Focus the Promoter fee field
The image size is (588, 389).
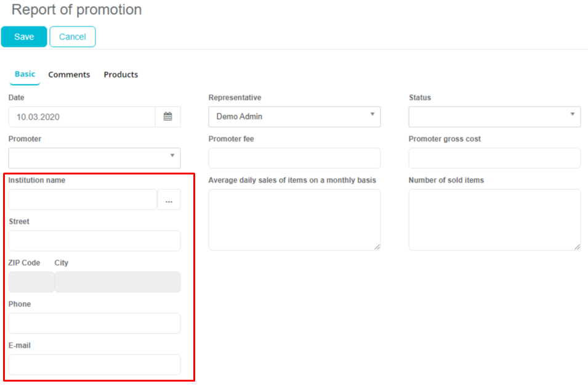tap(294, 158)
